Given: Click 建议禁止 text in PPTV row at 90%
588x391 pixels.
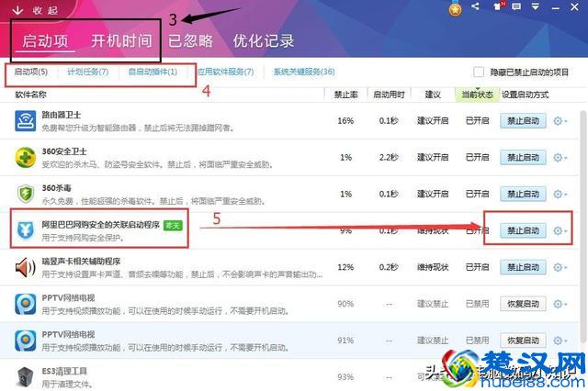Looking at the screenshot, I should [x=433, y=304].
